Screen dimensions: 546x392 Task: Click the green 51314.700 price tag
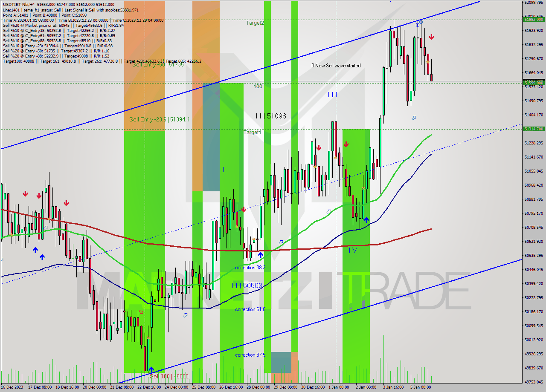pyautogui.click(x=534, y=129)
